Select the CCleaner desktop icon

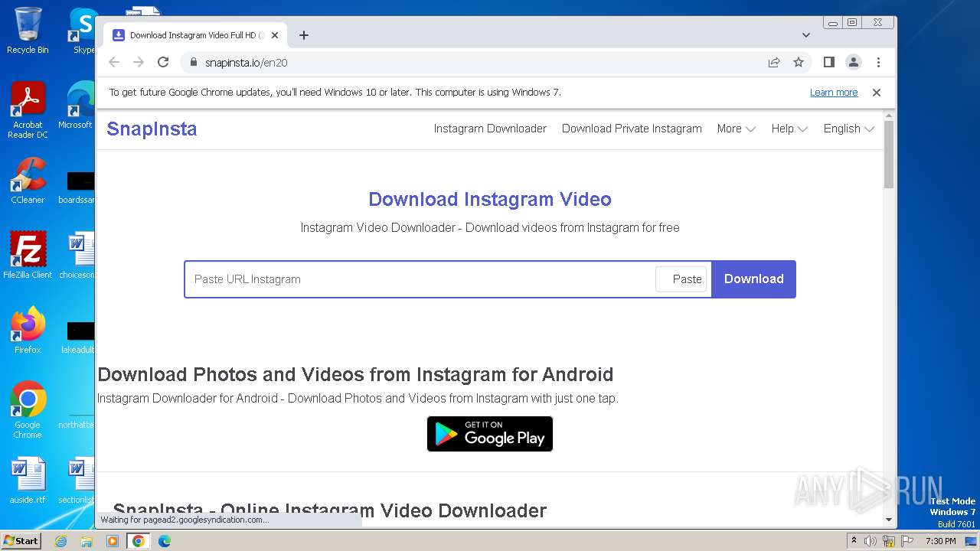(28, 181)
